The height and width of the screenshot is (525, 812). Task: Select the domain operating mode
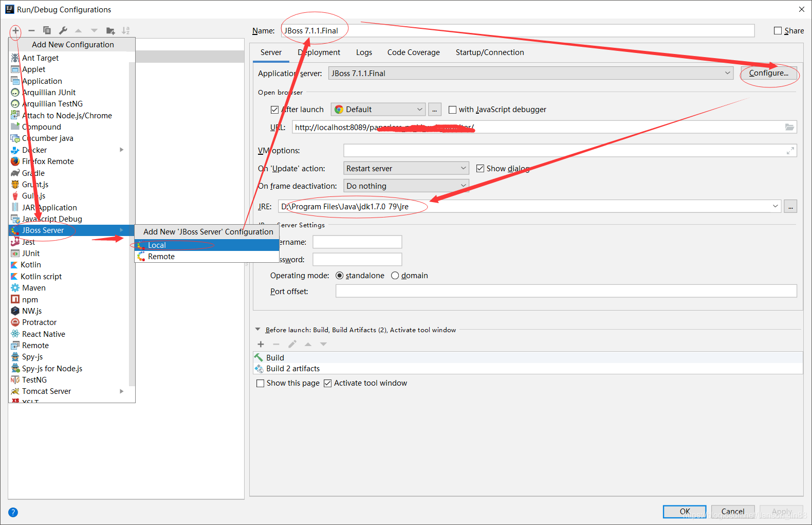[x=395, y=276]
